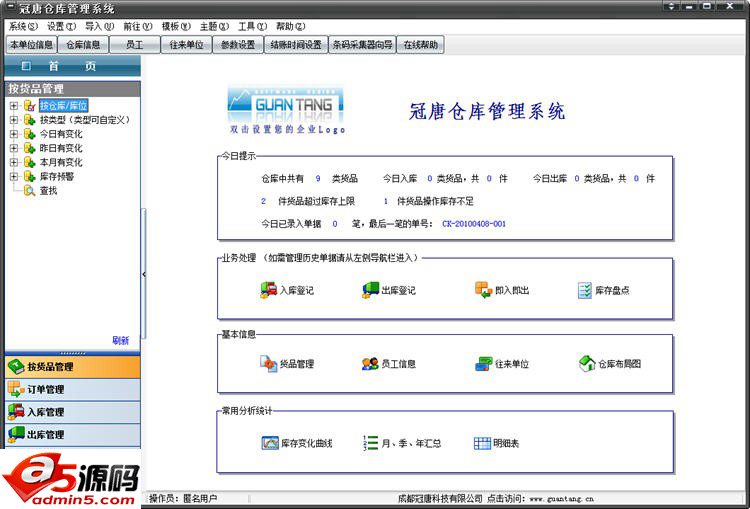Click the 在线帮助 toolbar button
This screenshot has width=750, height=509.
pyautogui.click(x=420, y=45)
